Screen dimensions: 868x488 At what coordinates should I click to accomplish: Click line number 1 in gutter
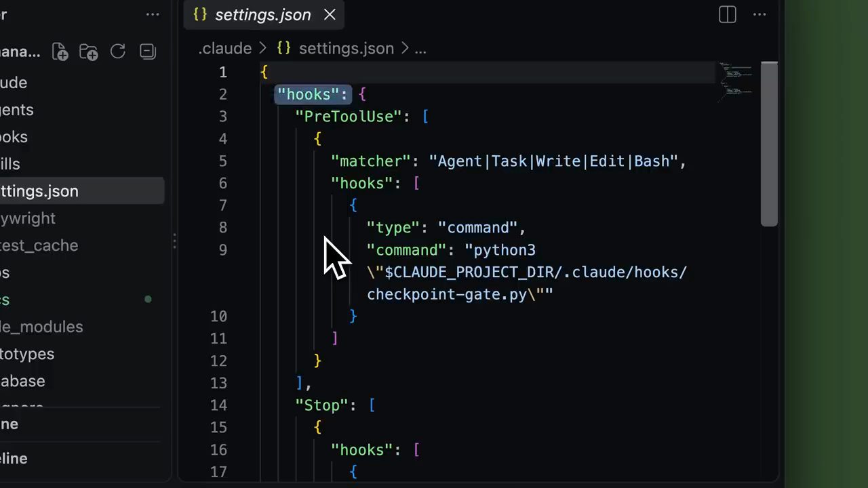point(223,73)
